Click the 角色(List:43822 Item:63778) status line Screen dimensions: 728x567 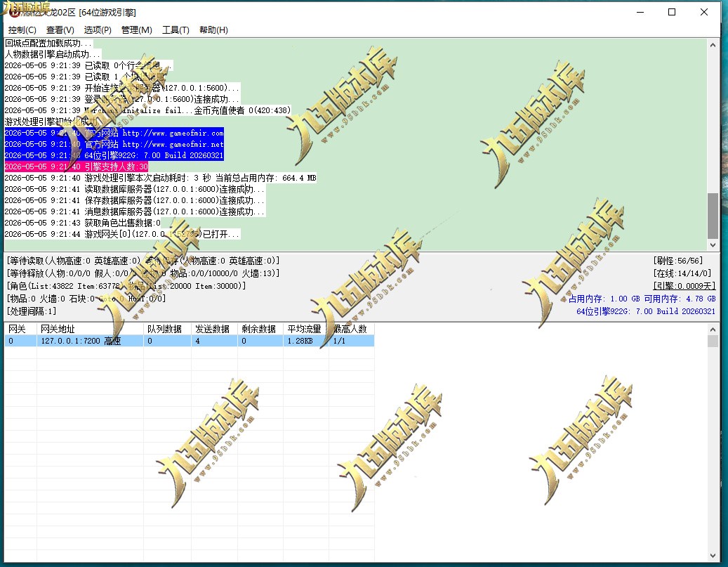126,286
